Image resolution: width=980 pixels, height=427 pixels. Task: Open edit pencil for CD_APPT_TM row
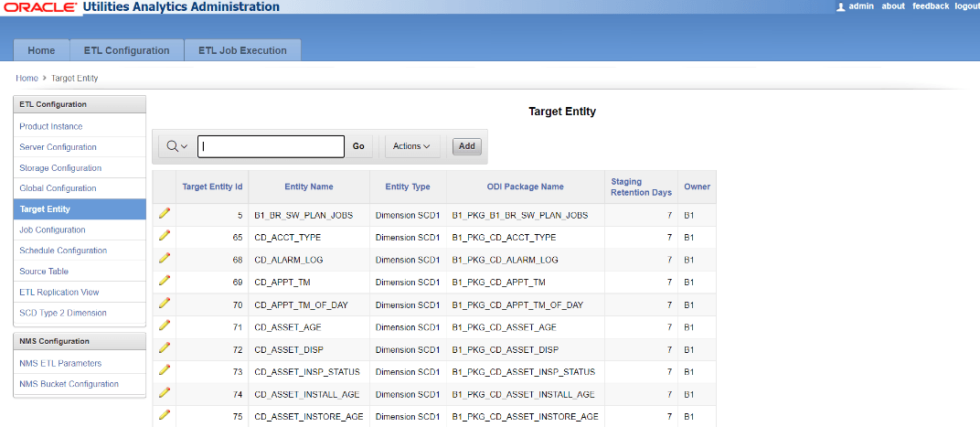tap(165, 280)
